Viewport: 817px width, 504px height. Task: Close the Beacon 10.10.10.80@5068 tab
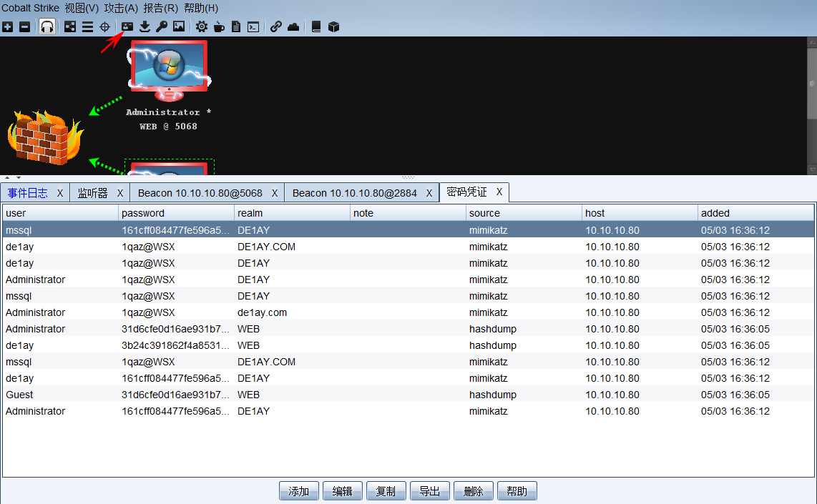click(275, 193)
